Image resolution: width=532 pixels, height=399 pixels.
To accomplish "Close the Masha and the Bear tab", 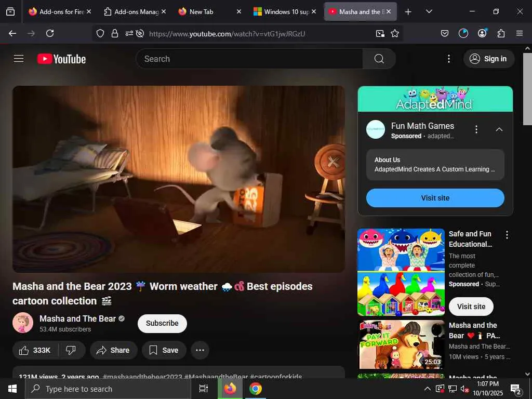I will [x=389, y=12].
